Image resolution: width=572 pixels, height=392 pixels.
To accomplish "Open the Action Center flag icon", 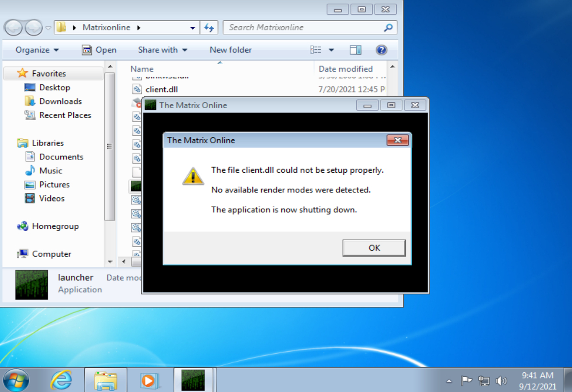I will 466,381.
